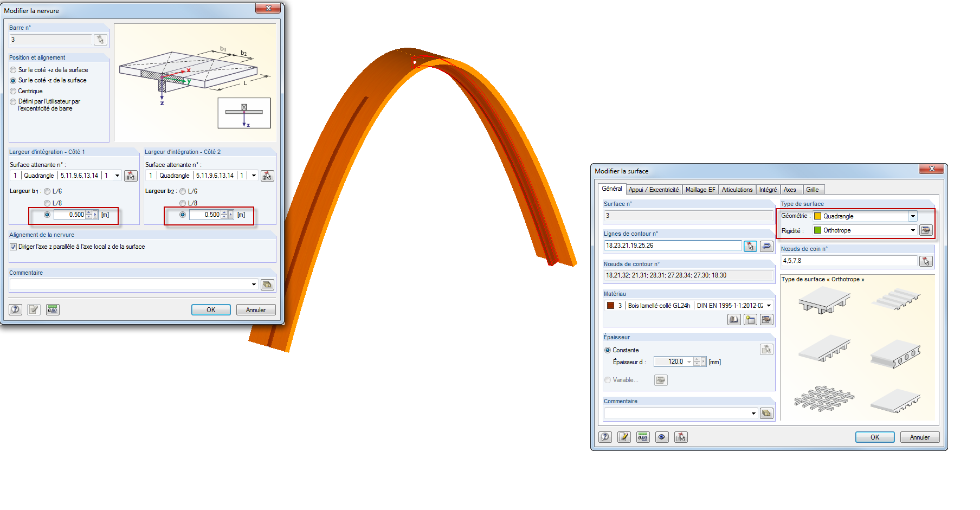Screen dimensions: 980x510
Task: Pick adjacent surface graphically for Côté 1
Action: [x=131, y=176]
